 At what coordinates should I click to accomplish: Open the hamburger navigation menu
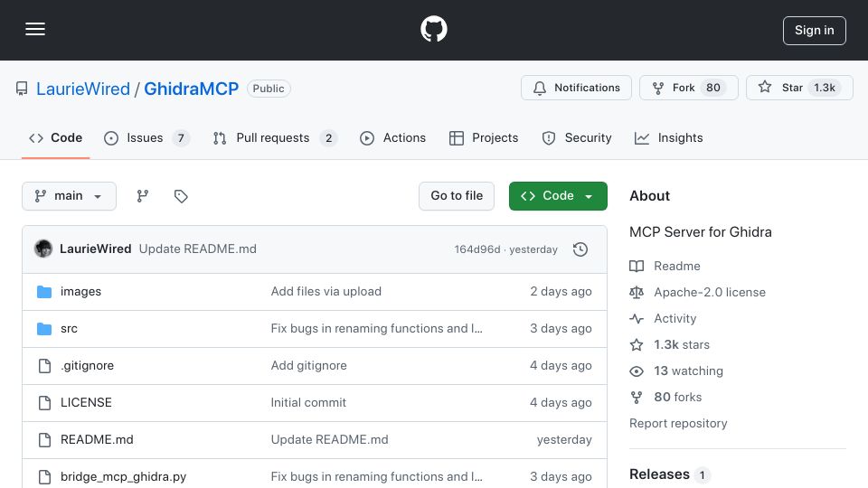(35, 29)
